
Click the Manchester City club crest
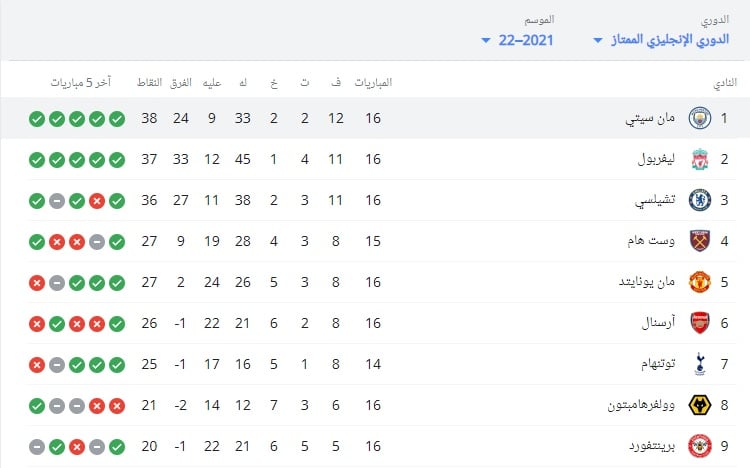700,118
